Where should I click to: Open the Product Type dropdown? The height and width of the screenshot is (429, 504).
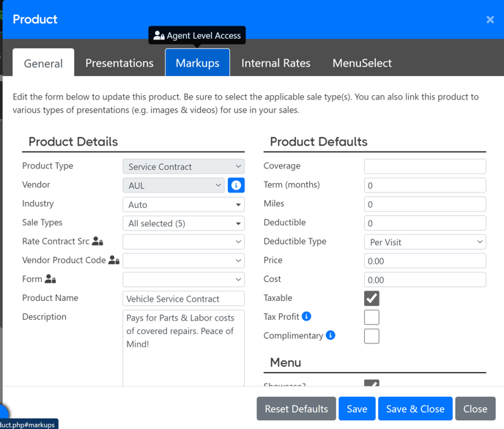183,167
